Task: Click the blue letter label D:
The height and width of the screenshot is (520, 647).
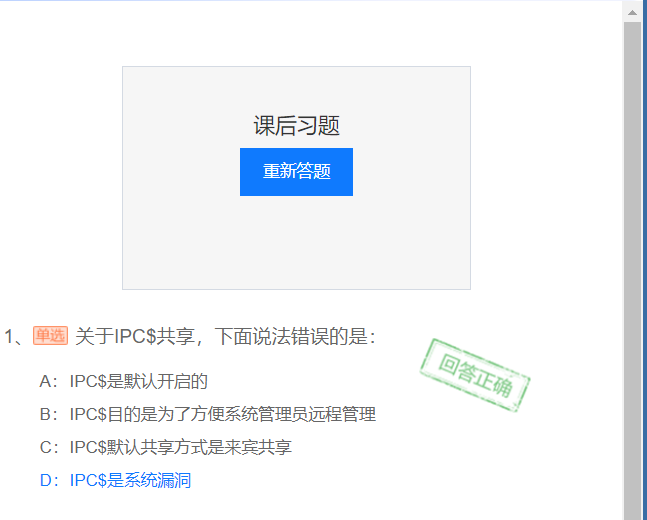Action: click(48, 480)
